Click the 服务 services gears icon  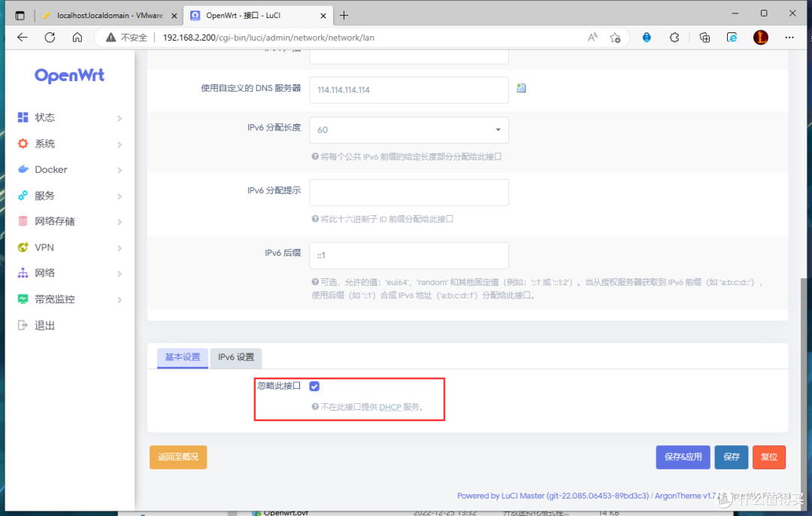pyautogui.click(x=25, y=196)
